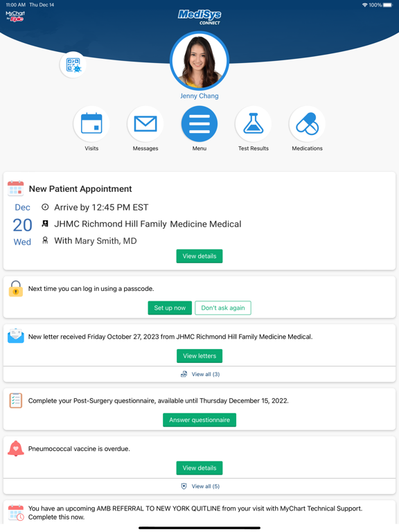The width and height of the screenshot is (399, 532).
Task: Tap the new letter envelope icon
Action: tap(16, 336)
